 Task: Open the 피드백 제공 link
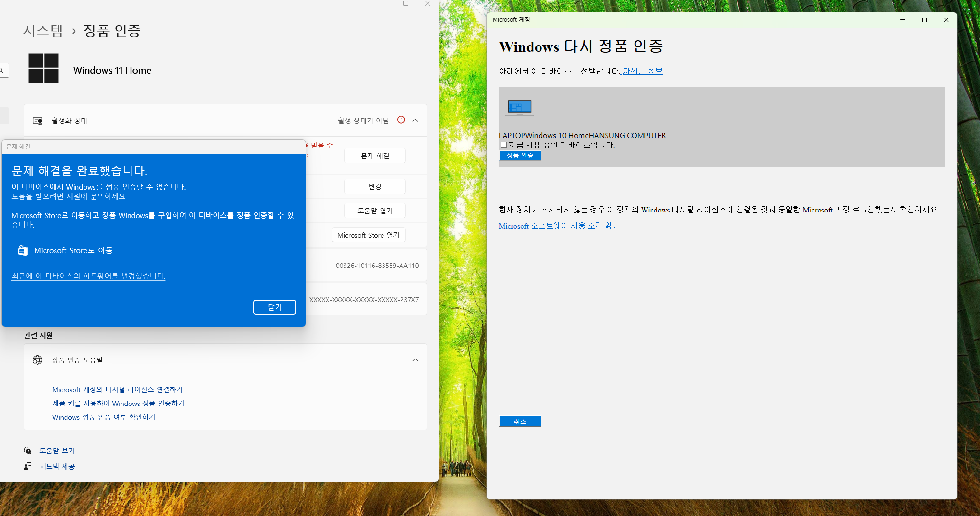[57, 466]
